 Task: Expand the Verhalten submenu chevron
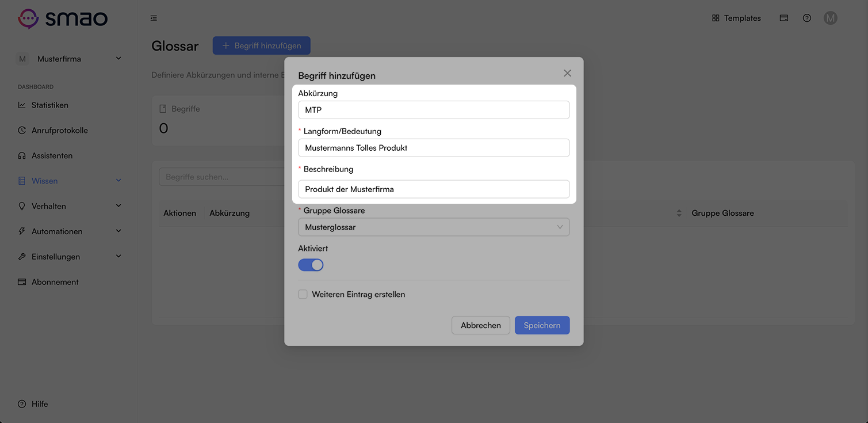pos(118,206)
